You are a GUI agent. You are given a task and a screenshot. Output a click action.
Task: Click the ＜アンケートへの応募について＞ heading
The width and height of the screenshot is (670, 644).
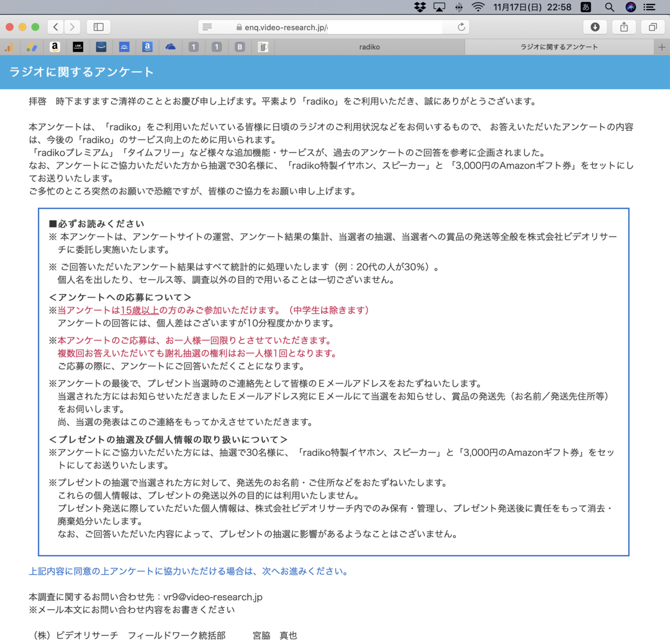tap(120, 297)
